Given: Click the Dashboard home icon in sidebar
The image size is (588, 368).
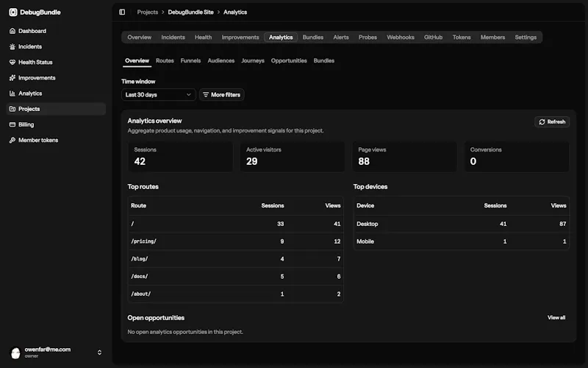Looking at the screenshot, I should [x=12, y=31].
